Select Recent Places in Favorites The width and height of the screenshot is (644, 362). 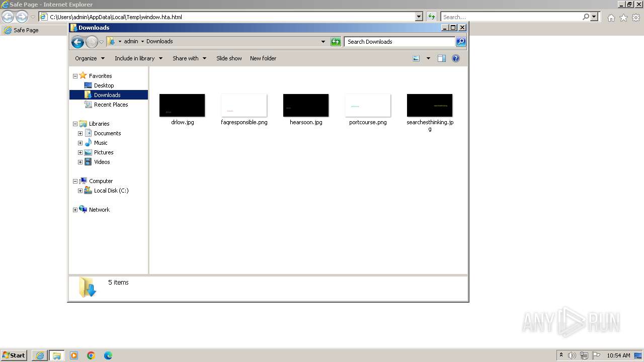[x=111, y=105]
